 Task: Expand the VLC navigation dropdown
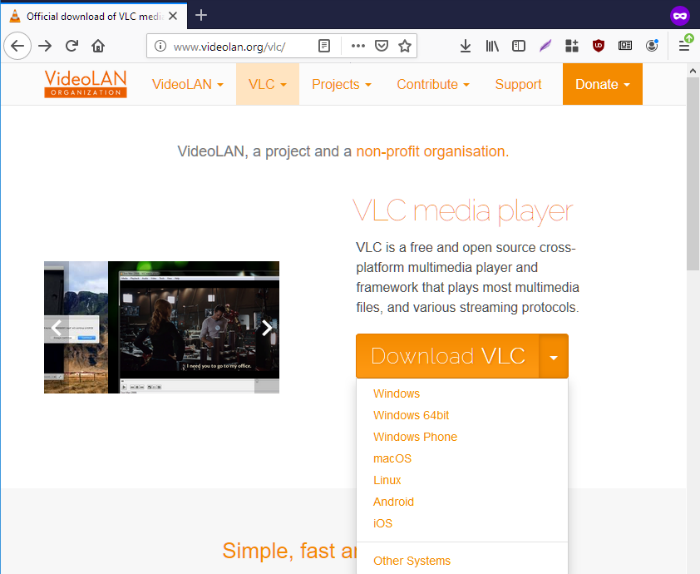point(267,84)
